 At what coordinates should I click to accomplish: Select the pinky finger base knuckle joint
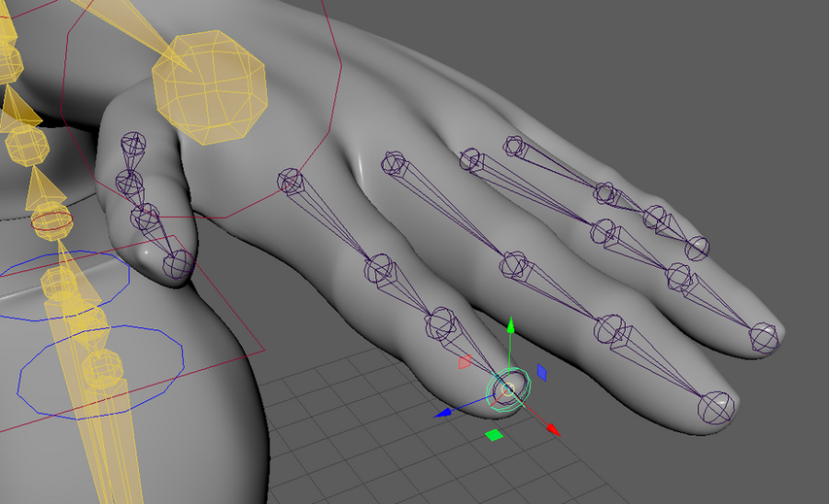tap(513, 146)
